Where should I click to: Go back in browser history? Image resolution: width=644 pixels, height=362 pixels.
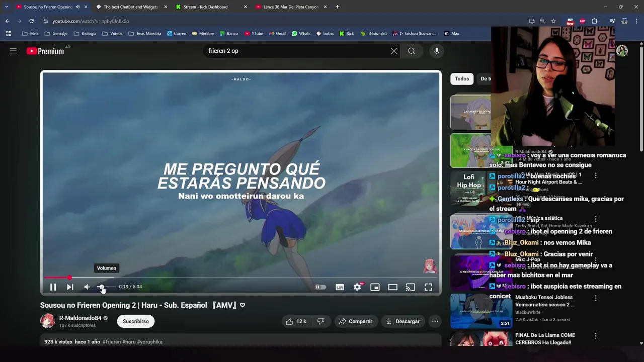pyautogui.click(x=7, y=21)
